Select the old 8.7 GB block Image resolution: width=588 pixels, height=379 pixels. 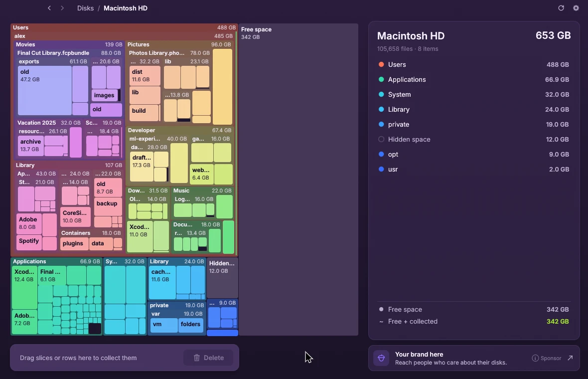(108, 188)
